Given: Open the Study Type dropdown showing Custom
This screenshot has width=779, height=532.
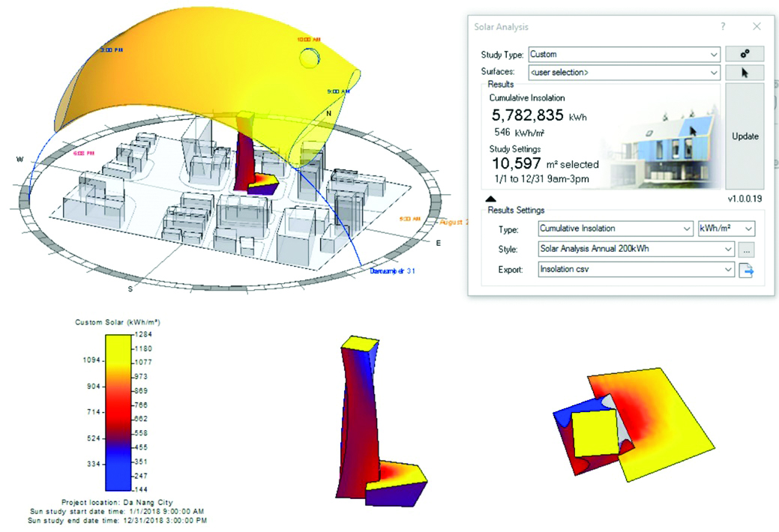Looking at the screenshot, I should tap(624, 54).
